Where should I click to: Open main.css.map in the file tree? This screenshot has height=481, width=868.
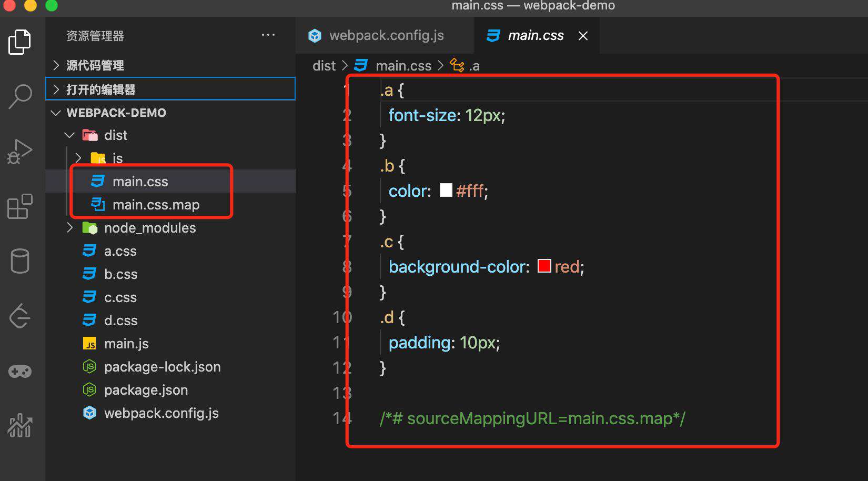click(x=170, y=205)
